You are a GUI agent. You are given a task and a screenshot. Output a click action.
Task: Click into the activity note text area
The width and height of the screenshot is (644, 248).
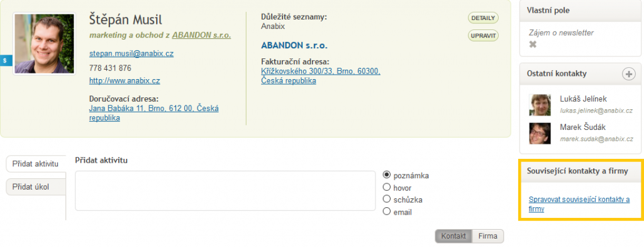[x=225, y=191]
